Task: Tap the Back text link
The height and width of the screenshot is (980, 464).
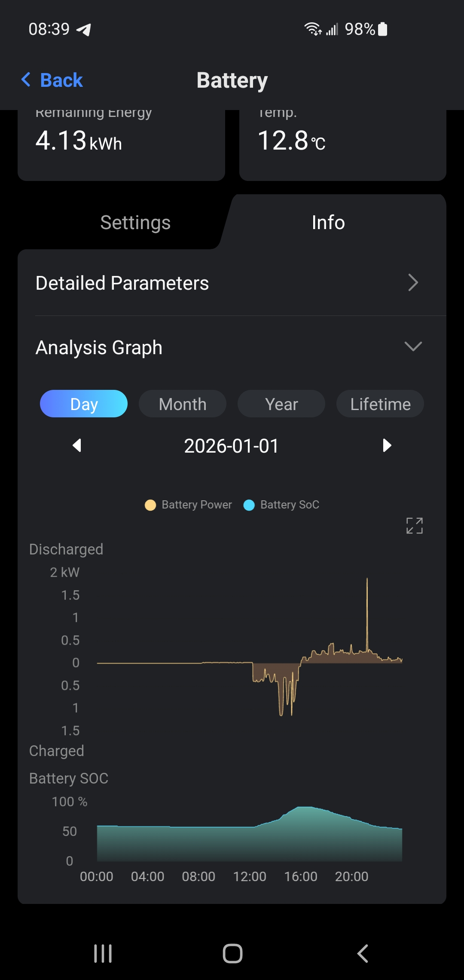Action: pyautogui.click(x=61, y=80)
